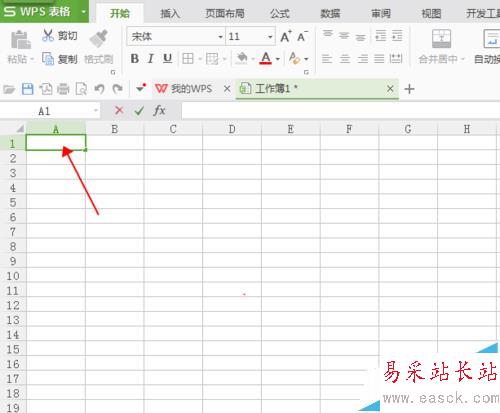This screenshot has width=500, height=413.
Task: Select column C header
Action: [173, 129]
